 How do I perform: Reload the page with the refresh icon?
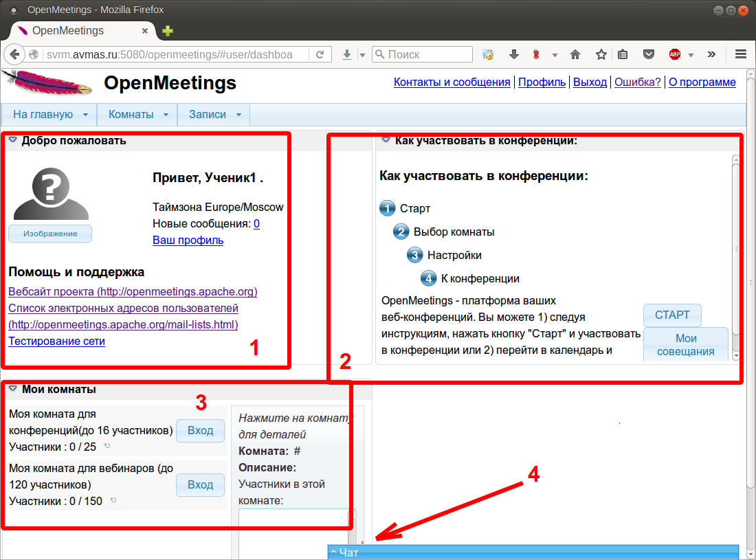point(320,54)
